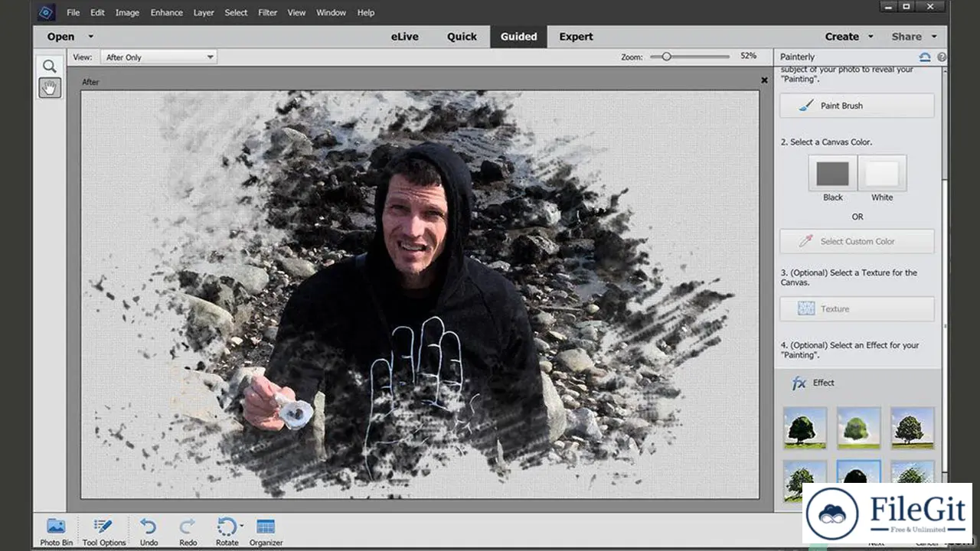Viewport: 980px width, 551px height.
Task: Open the Enhance menu
Action: (x=166, y=12)
